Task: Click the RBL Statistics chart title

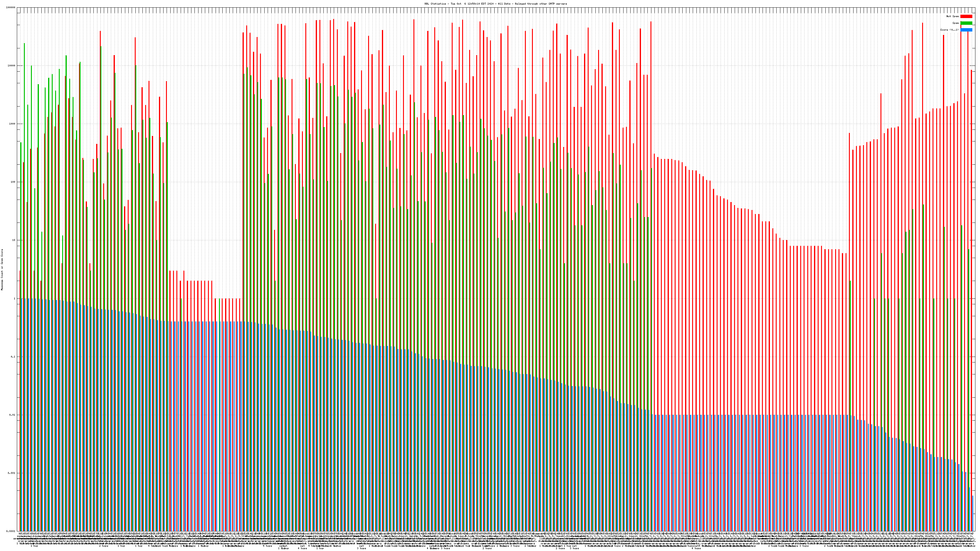Action: tap(495, 4)
